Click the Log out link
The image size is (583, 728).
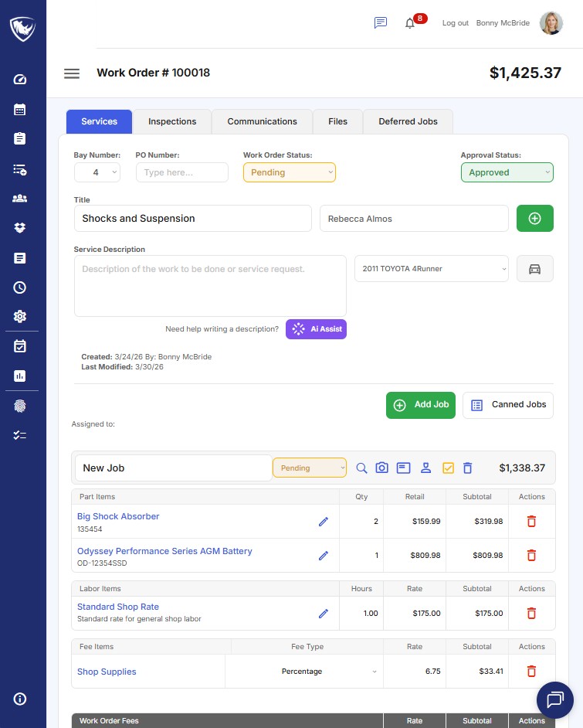tap(455, 22)
